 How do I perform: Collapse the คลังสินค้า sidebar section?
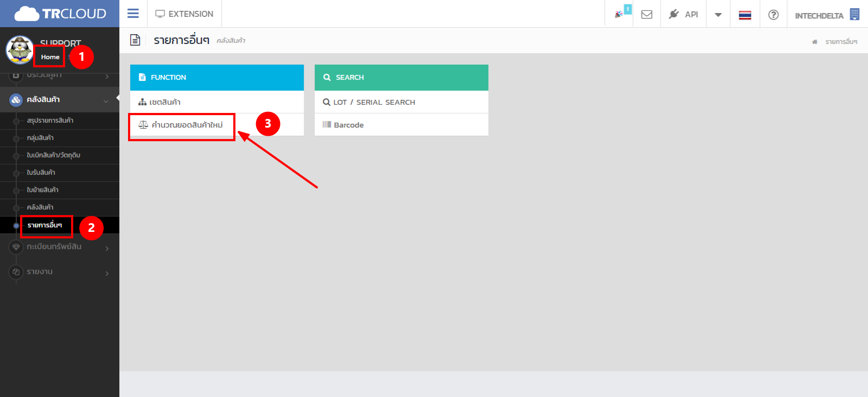coord(60,99)
